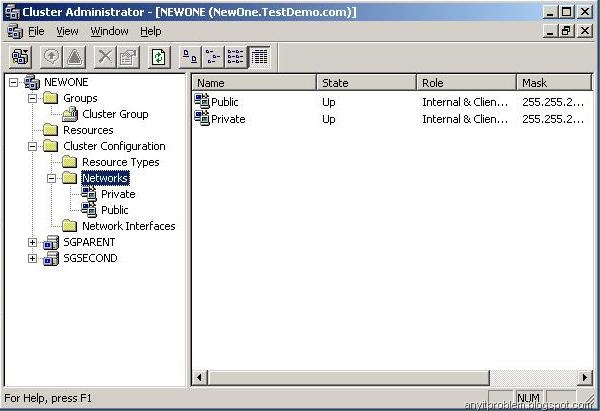Select the Cluster Configuration folder icon

coord(51,146)
